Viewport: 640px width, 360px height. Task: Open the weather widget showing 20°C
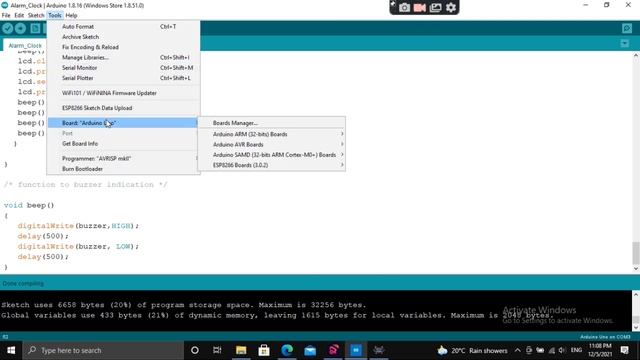click(x=472, y=350)
